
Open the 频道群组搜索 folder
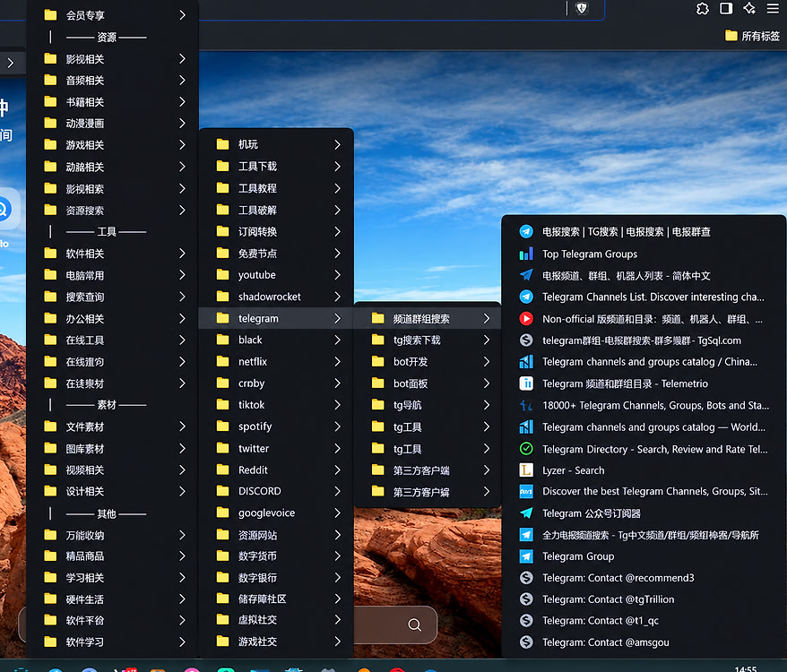click(x=428, y=319)
